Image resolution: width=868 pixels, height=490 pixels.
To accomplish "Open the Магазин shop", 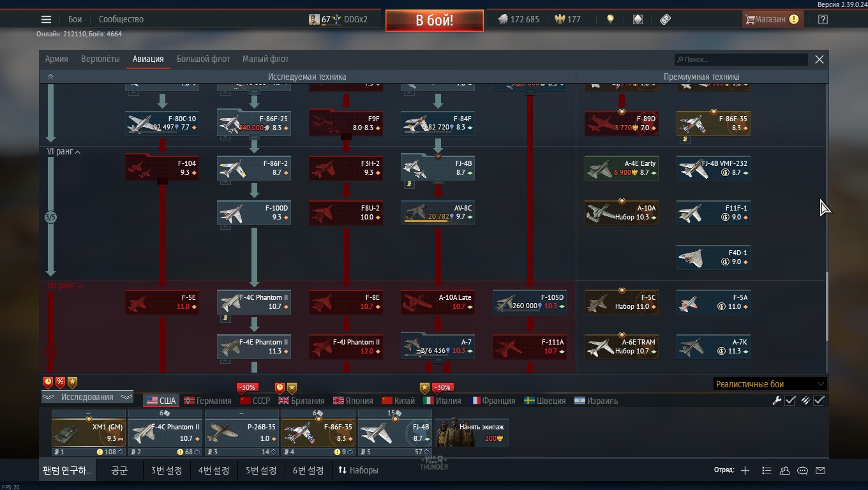I will point(772,19).
